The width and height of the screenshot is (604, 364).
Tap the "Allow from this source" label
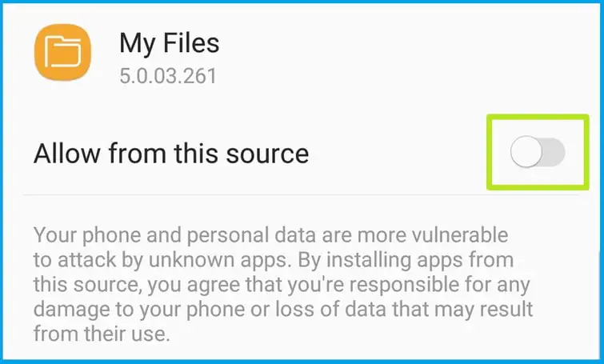(x=171, y=153)
